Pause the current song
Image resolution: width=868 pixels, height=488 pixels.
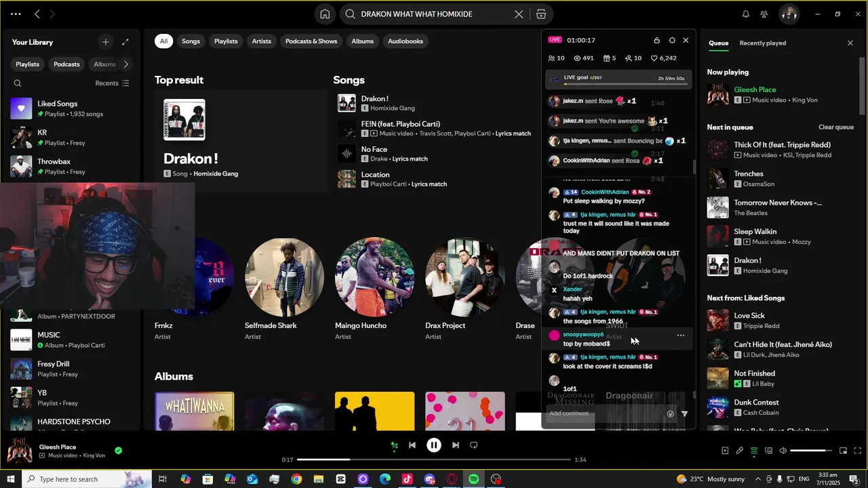[434, 445]
